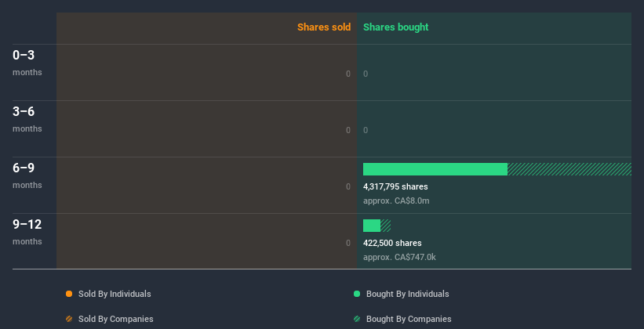Viewport: 644px width, 329px height.
Task: Click solid green bar in 6–9 months row
Action: (435, 169)
